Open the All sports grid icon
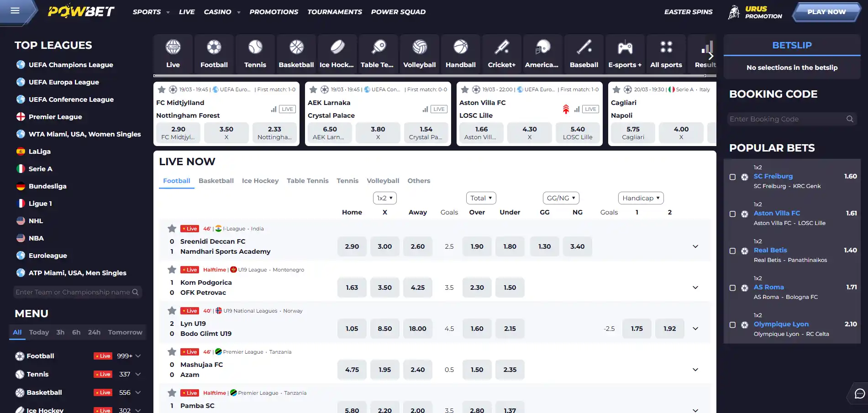Screen dimensions: 868x413 click(666, 53)
